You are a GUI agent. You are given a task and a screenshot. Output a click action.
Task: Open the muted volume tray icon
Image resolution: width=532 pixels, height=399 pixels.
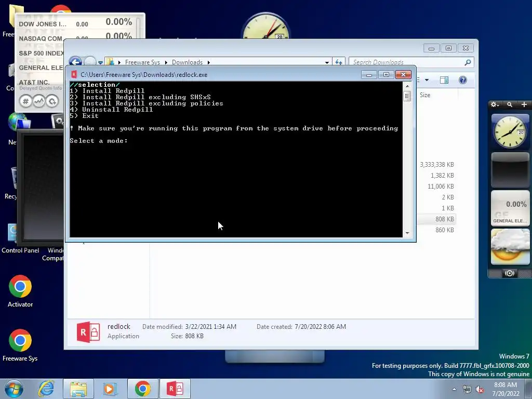(480, 390)
